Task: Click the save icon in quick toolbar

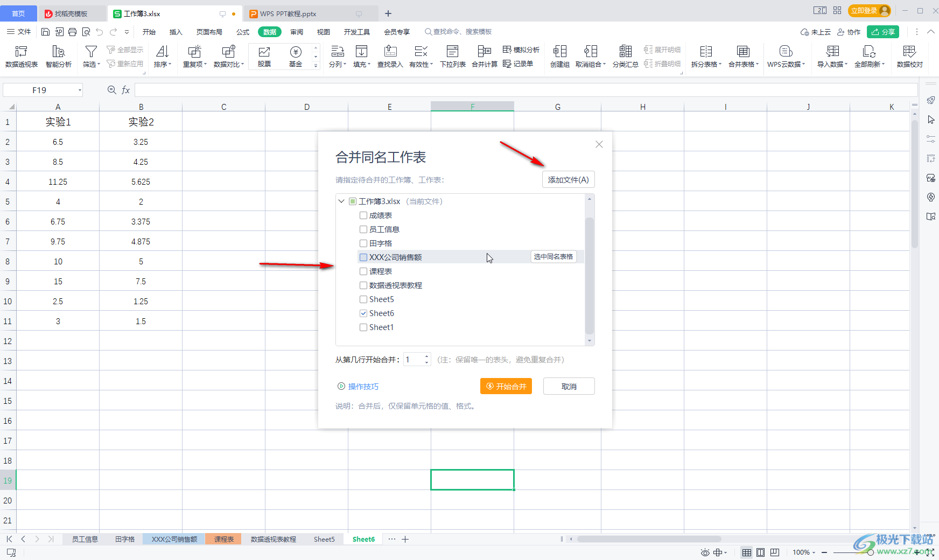Action: click(x=46, y=32)
